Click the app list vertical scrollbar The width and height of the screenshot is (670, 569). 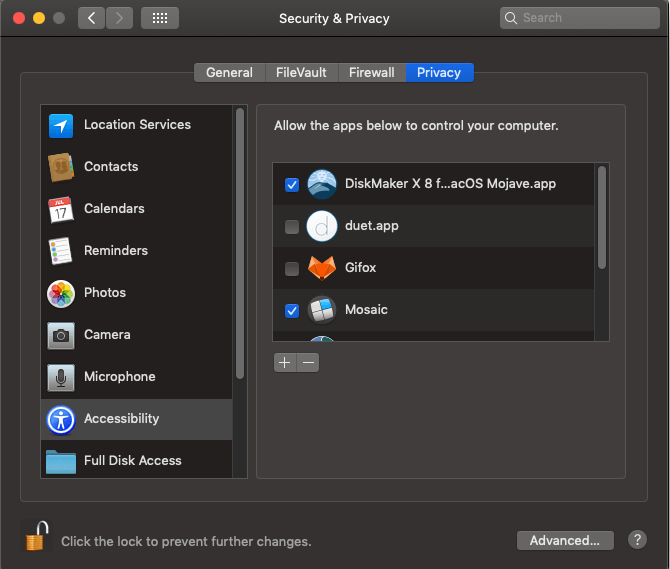tap(602, 217)
